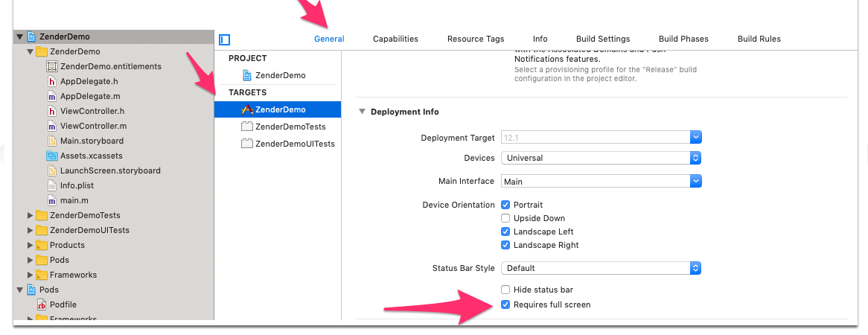Screen dimensions: 868x335
Task: Toggle the Requires full screen checkbox
Action: [x=505, y=304]
